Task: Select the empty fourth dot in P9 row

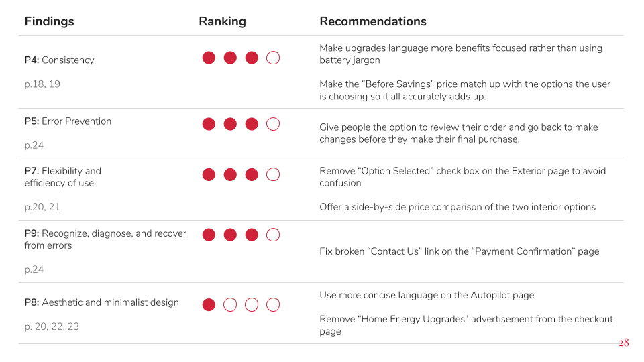Action: [273, 235]
